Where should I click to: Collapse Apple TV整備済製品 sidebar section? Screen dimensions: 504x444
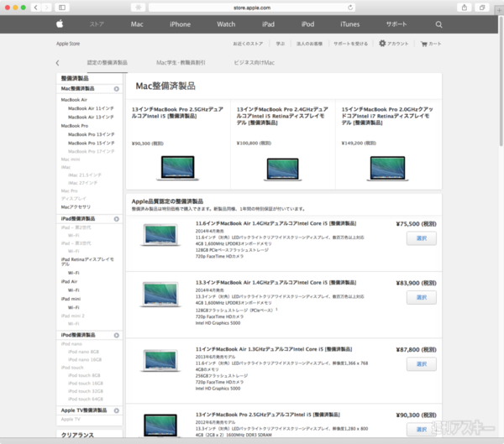coord(117,410)
